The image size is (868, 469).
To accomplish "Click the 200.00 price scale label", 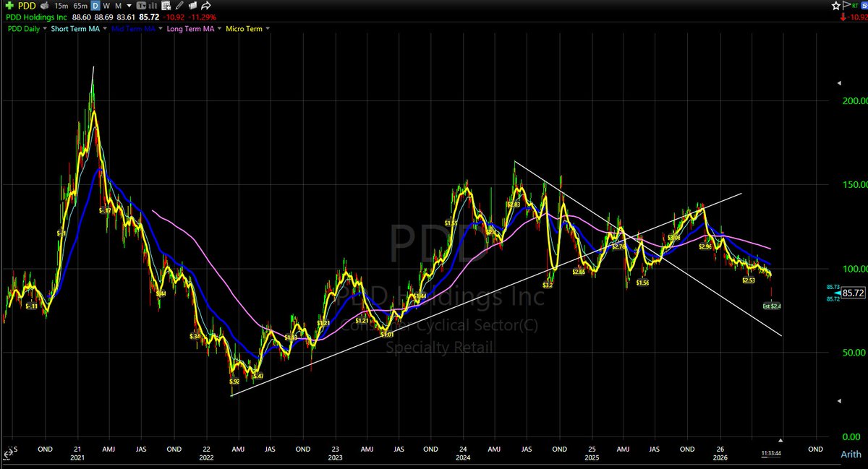I will point(856,100).
